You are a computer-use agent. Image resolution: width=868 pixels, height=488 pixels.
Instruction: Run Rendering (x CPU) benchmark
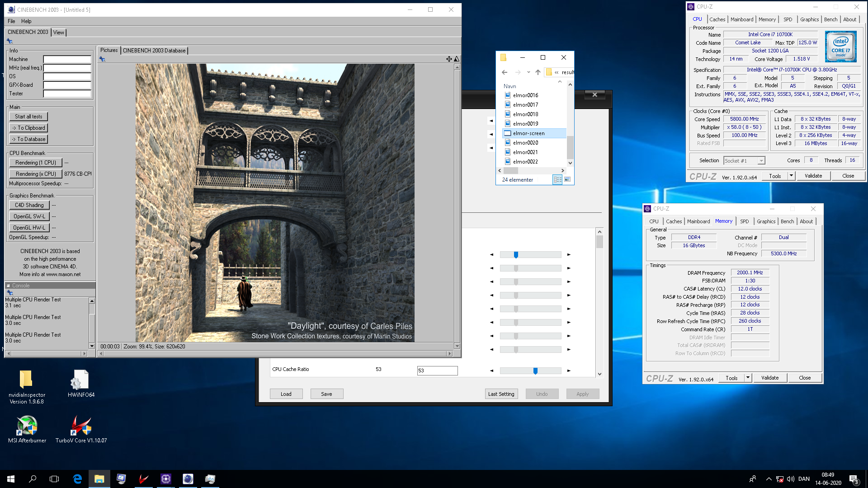tap(36, 174)
